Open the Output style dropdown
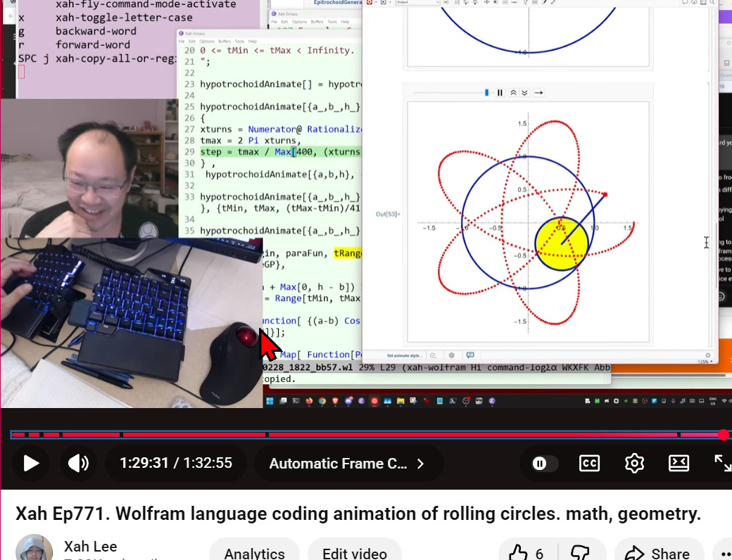732x560 pixels. pos(417,3)
